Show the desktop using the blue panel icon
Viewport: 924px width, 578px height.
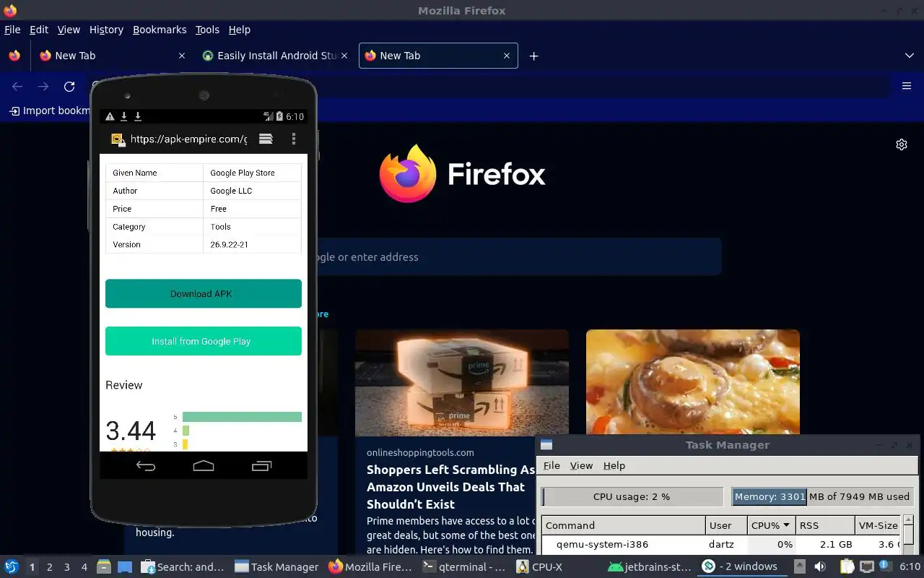(x=125, y=566)
